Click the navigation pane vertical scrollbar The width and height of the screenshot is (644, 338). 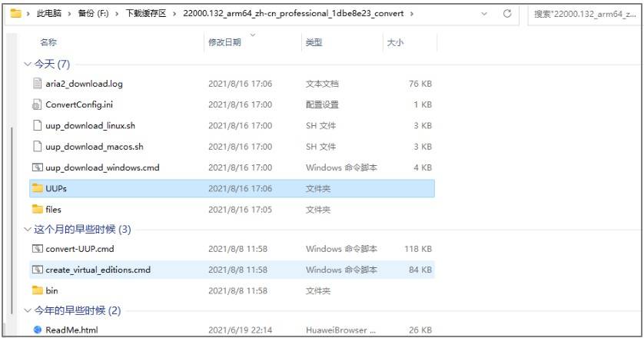tap(12, 220)
